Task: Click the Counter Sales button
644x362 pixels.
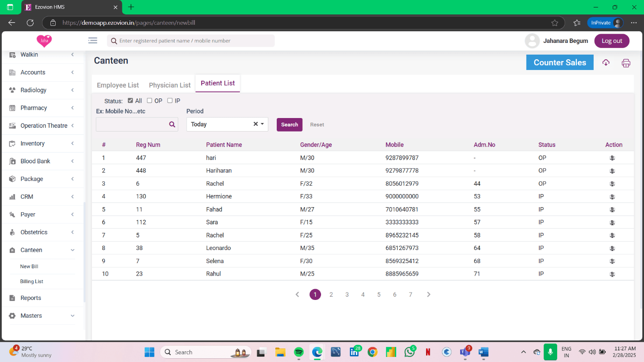Action: 560,63
